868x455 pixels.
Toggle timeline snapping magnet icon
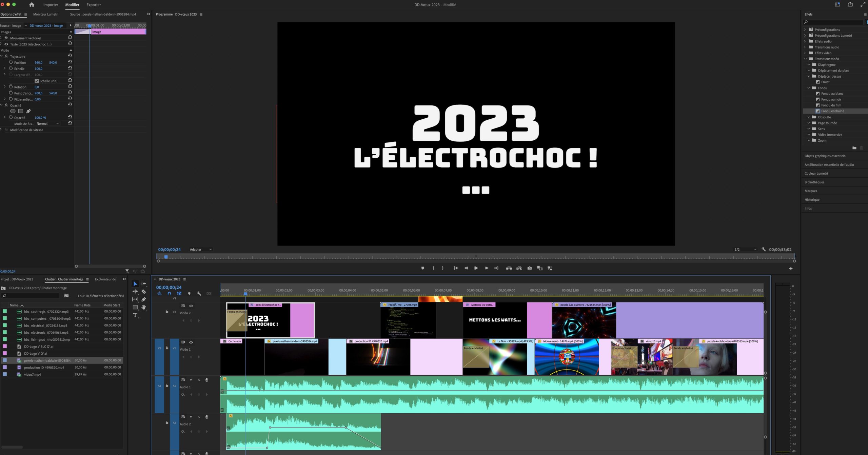point(169,294)
